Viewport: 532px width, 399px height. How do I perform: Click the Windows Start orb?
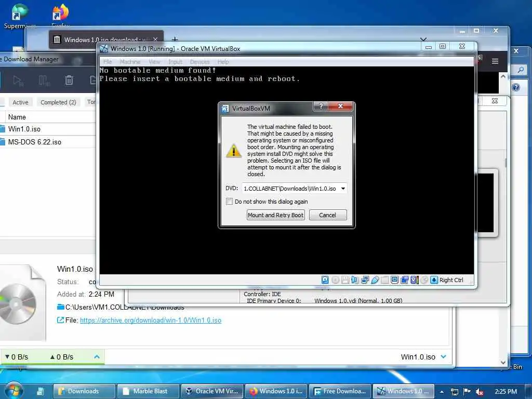click(x=14, y=390)
